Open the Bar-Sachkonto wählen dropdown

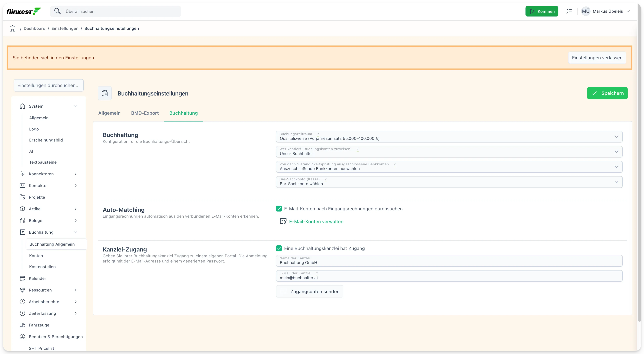[x=449, y=182]
